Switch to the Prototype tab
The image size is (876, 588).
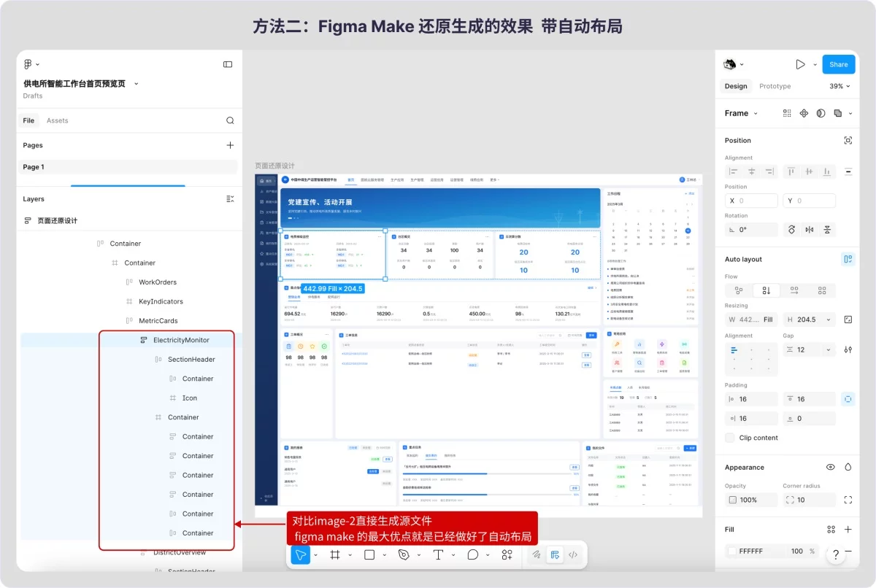coord(775,86)
